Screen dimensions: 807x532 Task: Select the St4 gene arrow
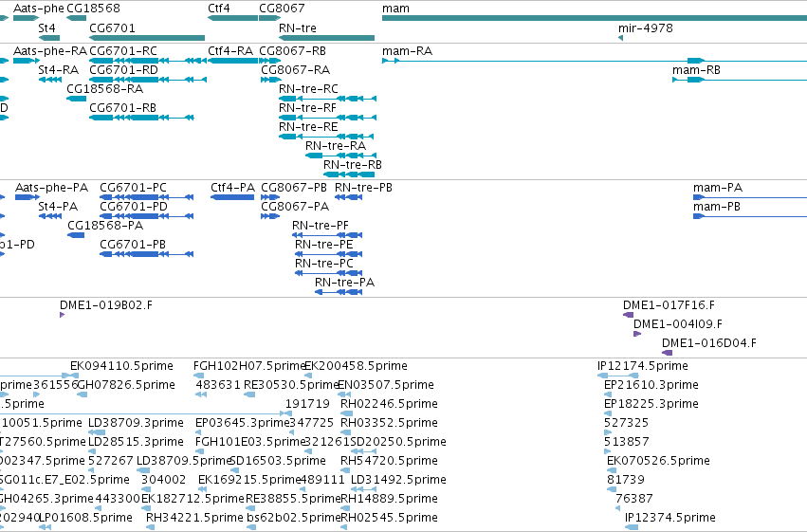49,38
